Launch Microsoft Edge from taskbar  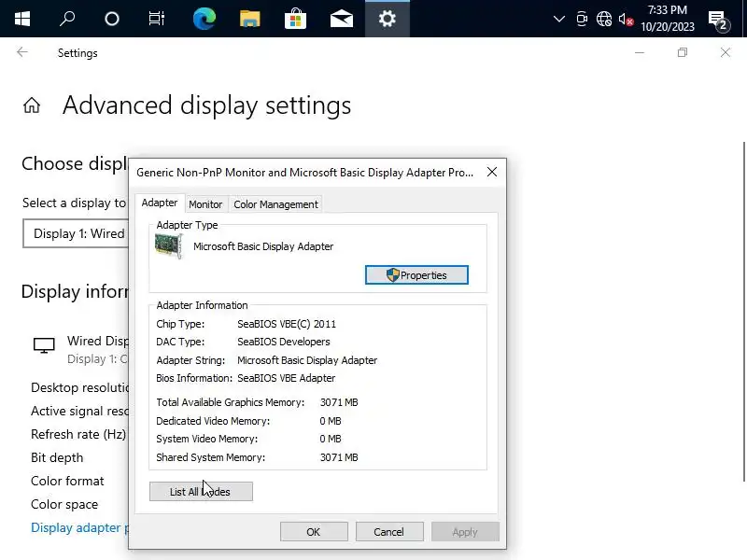[x=204, y=19]
